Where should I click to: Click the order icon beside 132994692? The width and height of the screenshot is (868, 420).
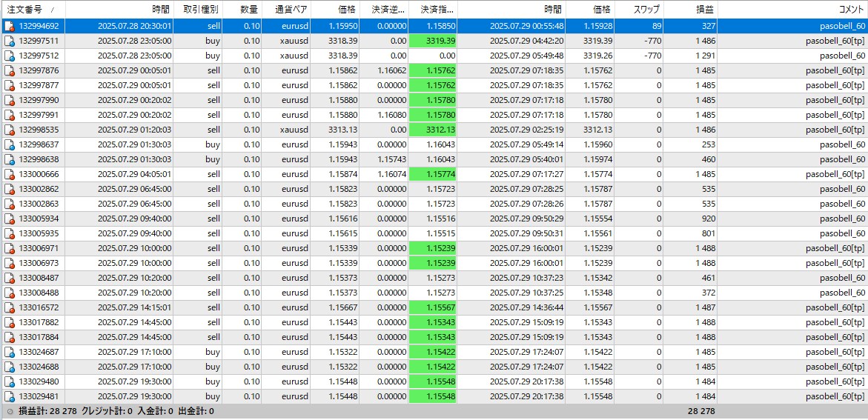[9, 26]
